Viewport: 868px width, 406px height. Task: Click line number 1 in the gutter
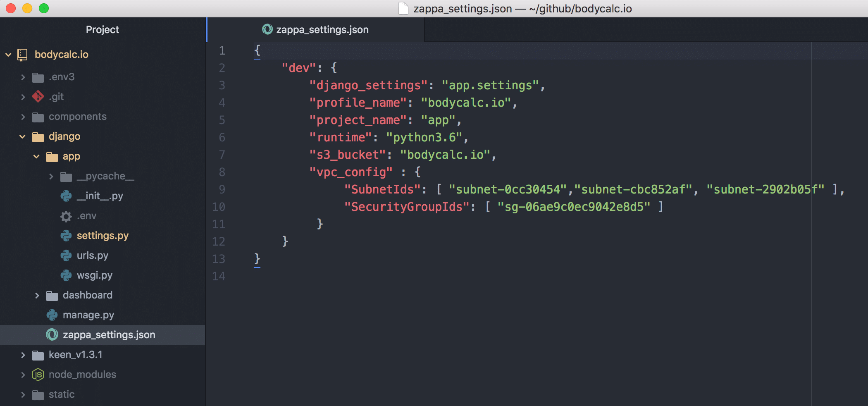222,50
